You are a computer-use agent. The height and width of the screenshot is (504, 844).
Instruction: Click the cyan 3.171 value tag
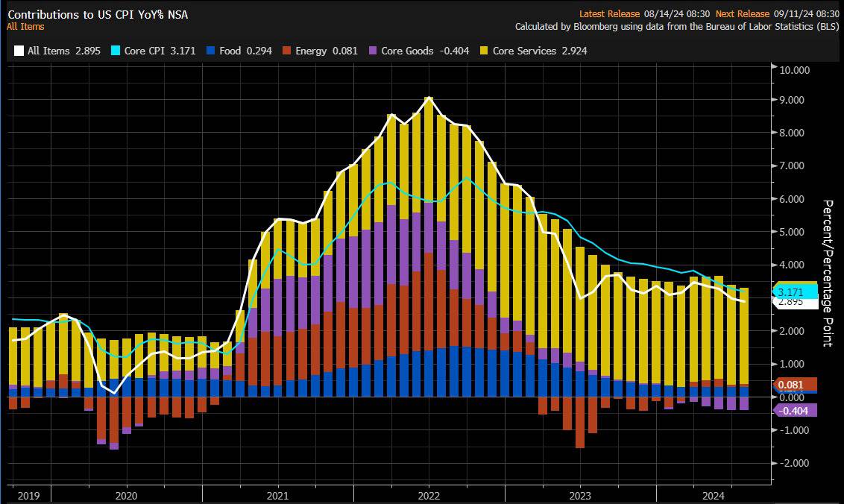(790, 292)
